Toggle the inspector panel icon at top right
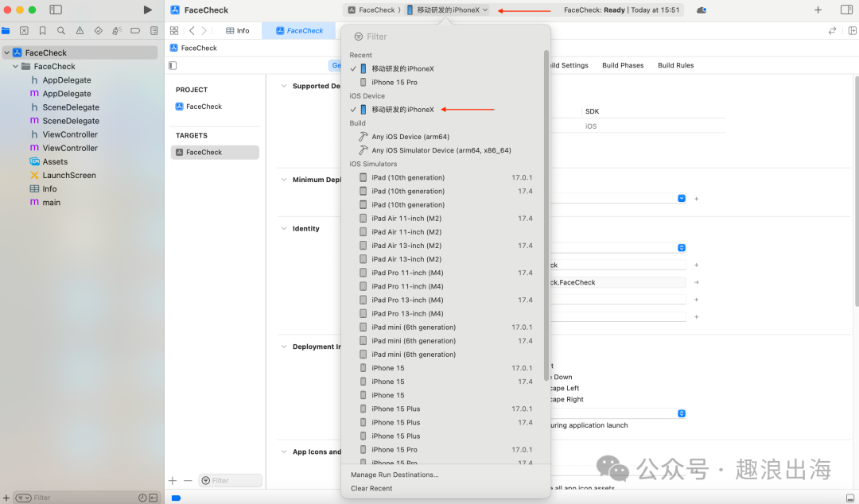The width and height of the screenshot is (859, 504). (846, 10)
